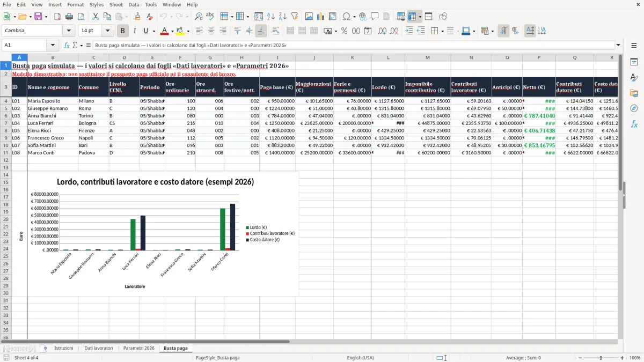This screenshot has width=644, height=362.
Task: Click the Insert Special Character omega icon
Action: pyautogui.click(x=346, y=17)
